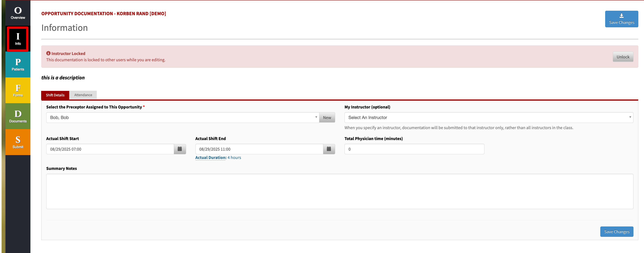644x253 pixels.
Task: Click the Actual Shift Start date field
Action: pyautogui.click(x=110, y=149)
